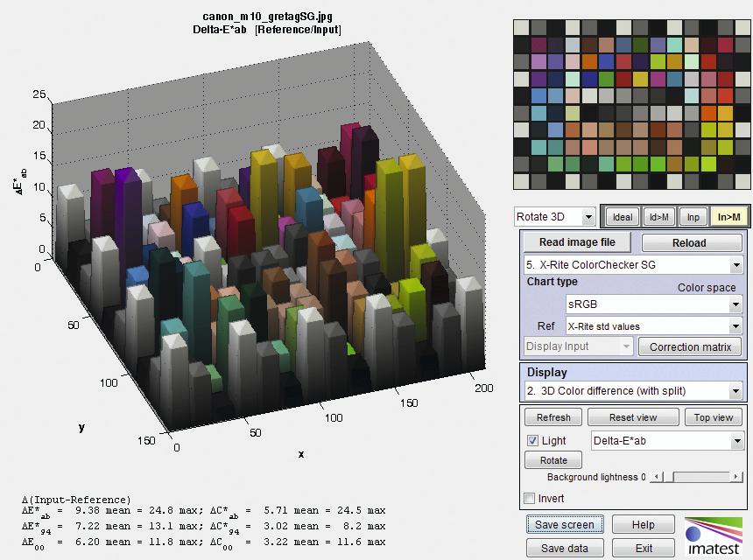This screenshot has width=753, height=560.
Task: Click Save data button
Action: [x=565, y=548]
